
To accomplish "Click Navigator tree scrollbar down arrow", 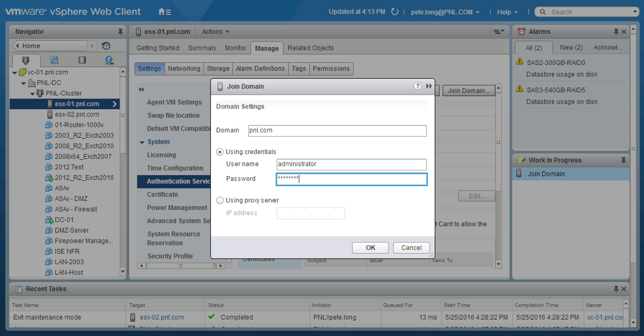I will click(123, 272).
